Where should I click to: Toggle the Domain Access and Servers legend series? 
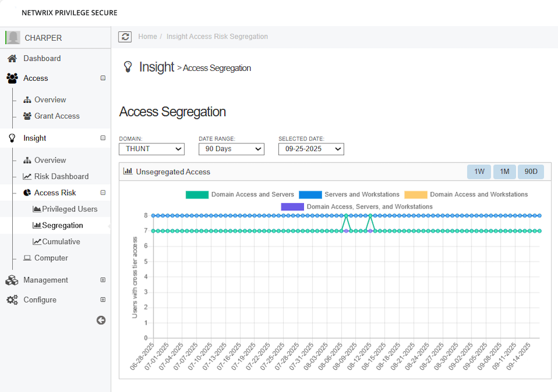point(240,195)
